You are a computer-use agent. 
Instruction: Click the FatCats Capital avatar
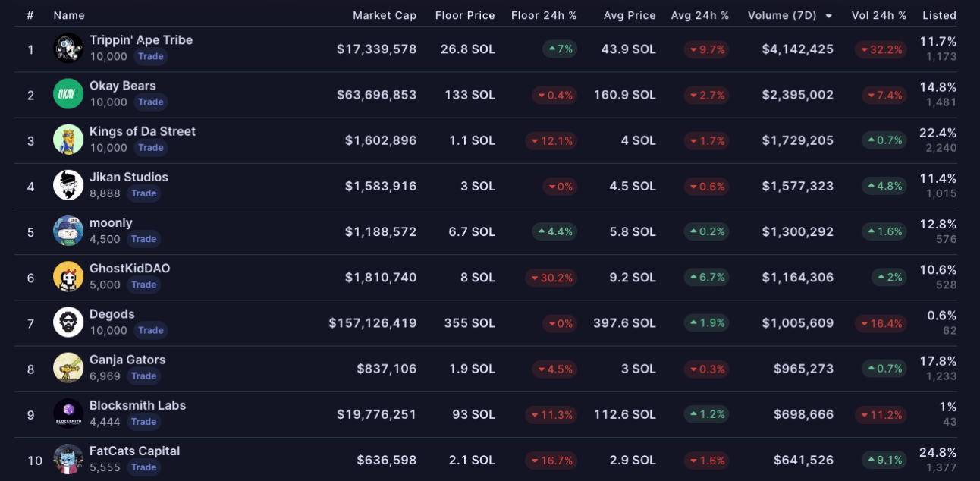click(x=68, y=459)
